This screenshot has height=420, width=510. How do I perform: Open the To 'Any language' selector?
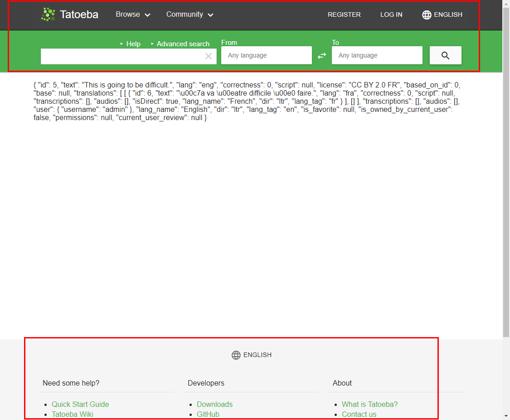[x=377, y=55]
